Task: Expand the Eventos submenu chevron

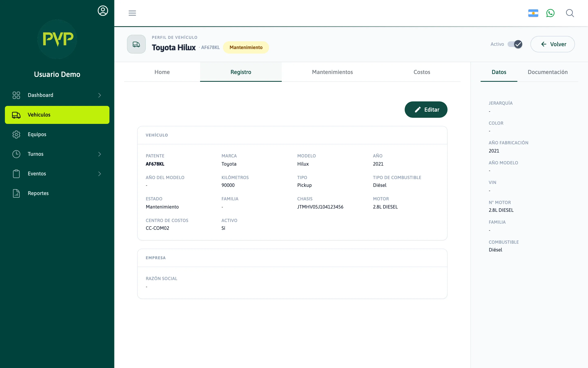Action: click(100, 174)
